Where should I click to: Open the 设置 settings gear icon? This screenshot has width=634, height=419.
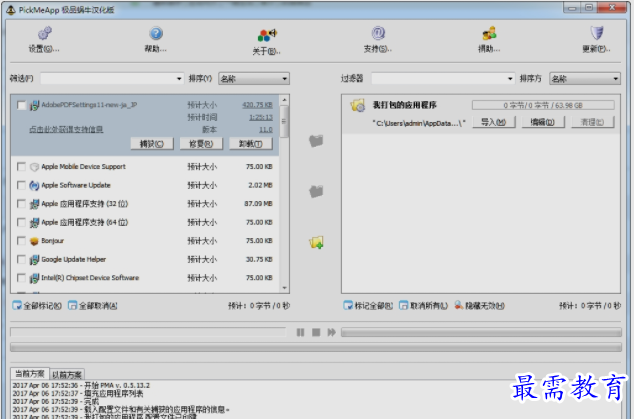45,33
